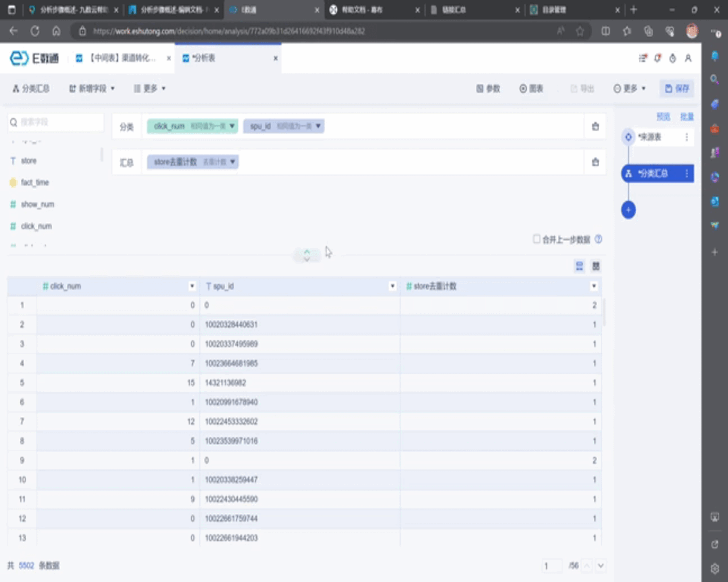Click the help icon beside 合并上一步数据
Viewport: 728px width, 582px height.
click(598, 239)
